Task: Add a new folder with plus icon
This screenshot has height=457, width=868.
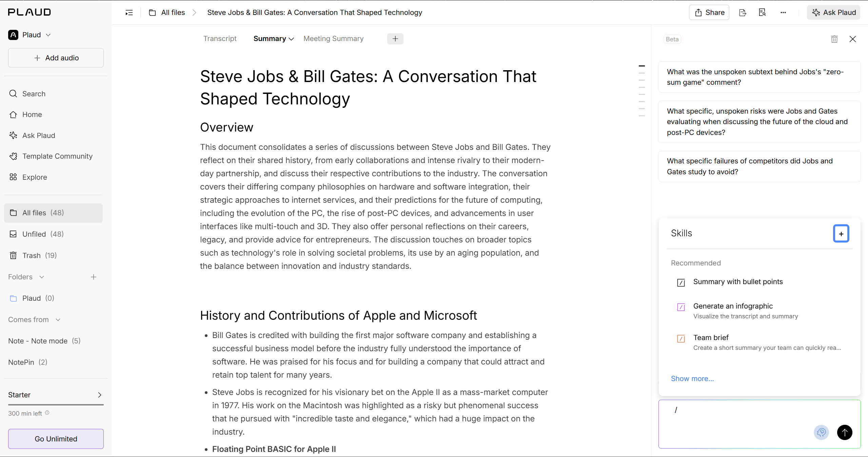Action: (94, 277)
